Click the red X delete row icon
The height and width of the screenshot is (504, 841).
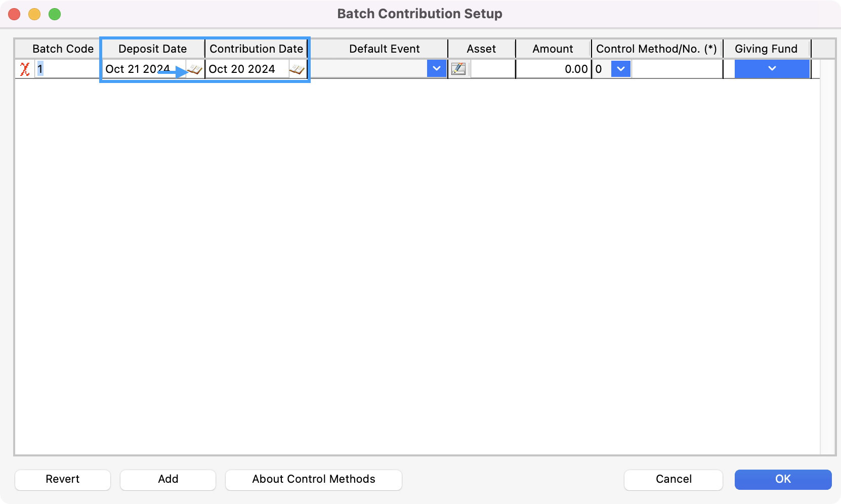click(x=24, y=69)
